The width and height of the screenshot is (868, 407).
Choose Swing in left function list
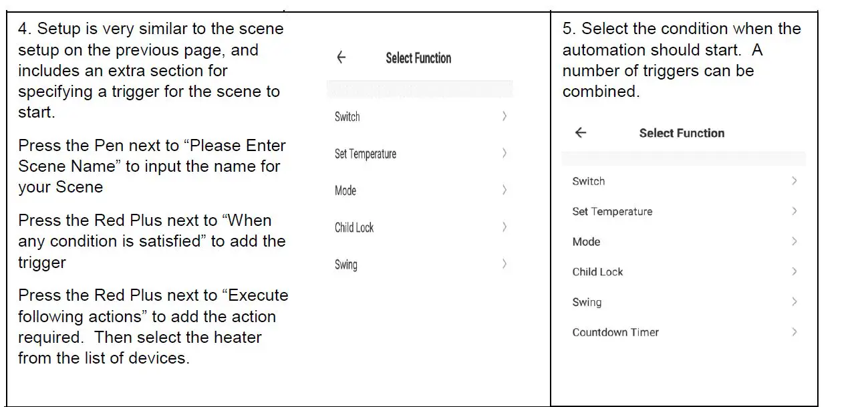(x=346, y=264)
